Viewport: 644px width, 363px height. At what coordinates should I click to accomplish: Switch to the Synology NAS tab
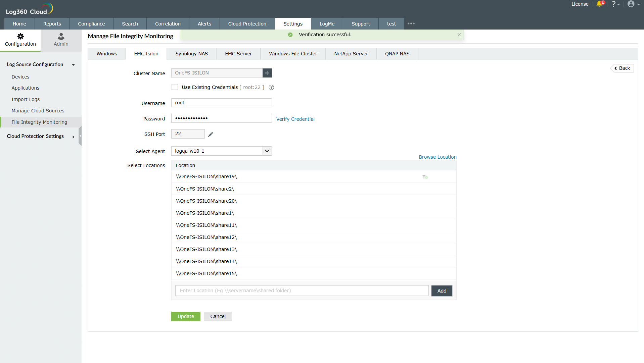click(x=191, y=54)
